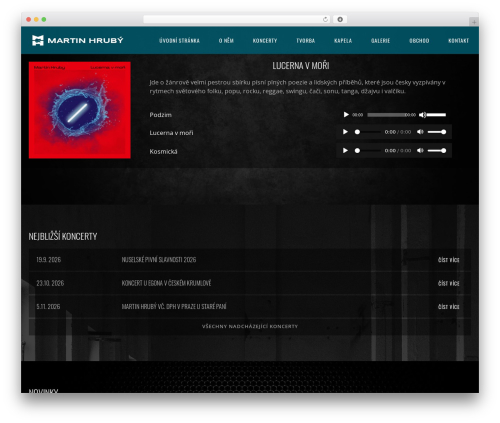
Task: Click the Nejbližší koncerty heading
Action: [x=63, y=236]
